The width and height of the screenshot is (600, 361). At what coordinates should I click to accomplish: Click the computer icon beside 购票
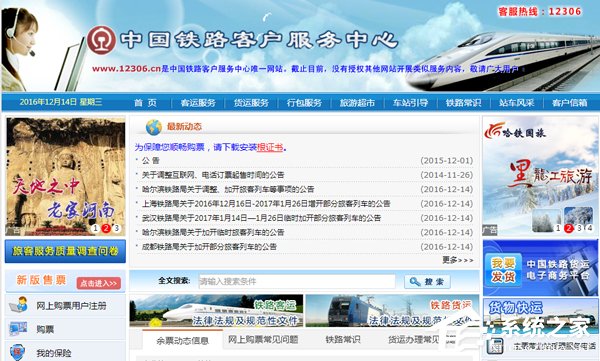(18, 328)
